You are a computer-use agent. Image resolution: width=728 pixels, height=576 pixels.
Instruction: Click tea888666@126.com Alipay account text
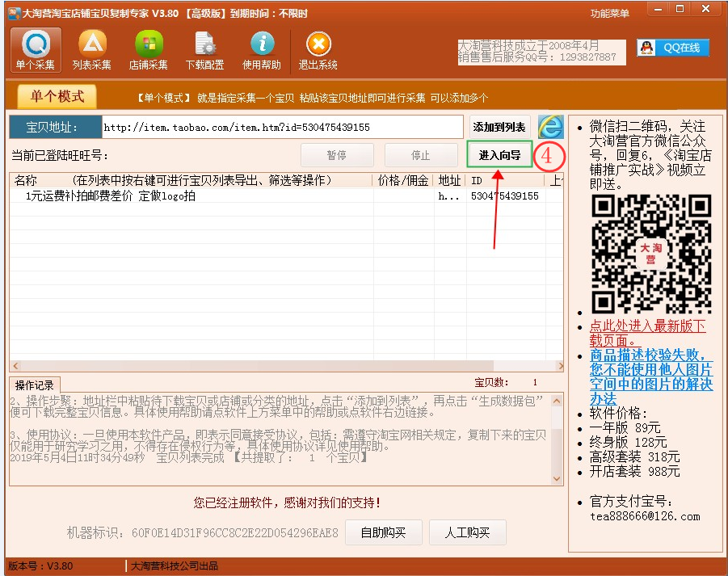point(645,516)
